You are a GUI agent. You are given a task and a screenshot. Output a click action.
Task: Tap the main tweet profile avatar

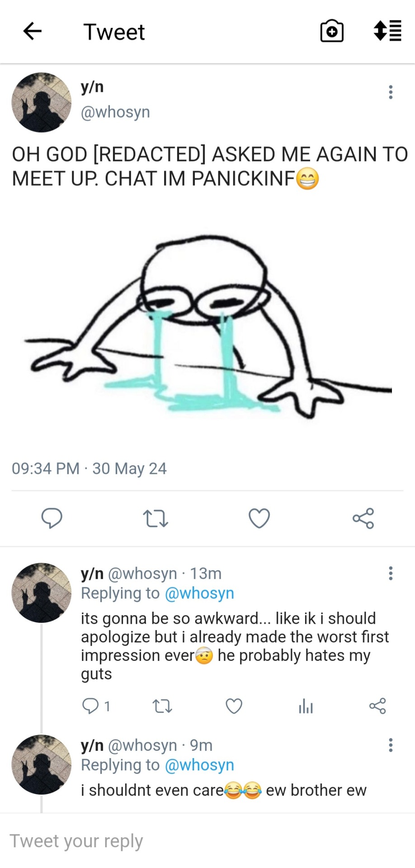(x=42, y=102)
